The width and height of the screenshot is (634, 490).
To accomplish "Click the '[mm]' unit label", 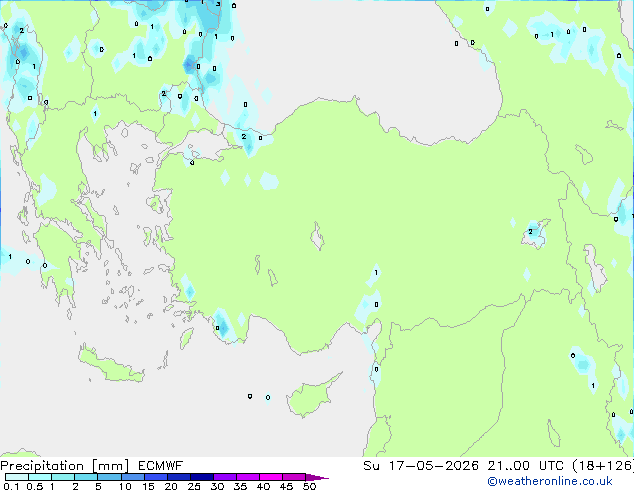I will click(x=110, y=466).
